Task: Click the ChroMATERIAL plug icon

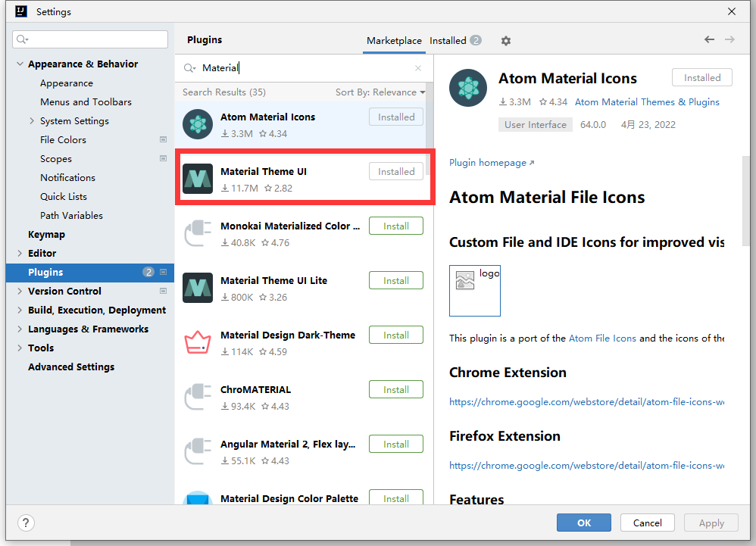Action: click(x=198, y=397)
